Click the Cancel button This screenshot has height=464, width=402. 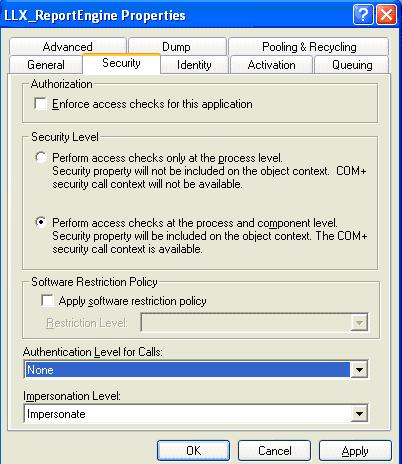pos(274,451)
